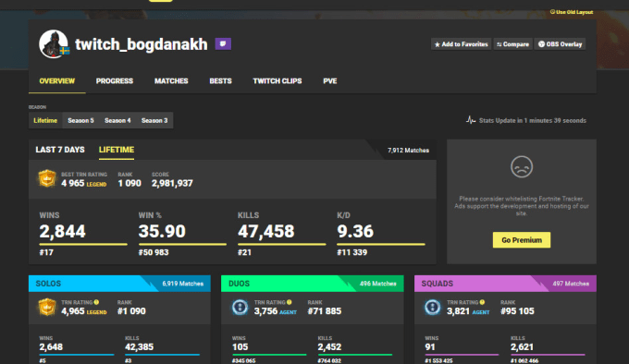Go to the Bests tab
Screen dimensions: 629x364
[x=221, y=81]
